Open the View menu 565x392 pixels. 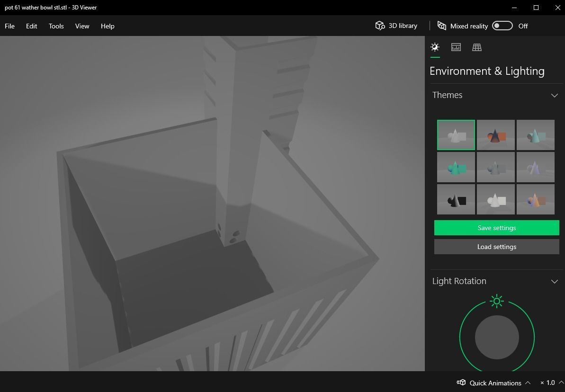(x=82, y=26)
